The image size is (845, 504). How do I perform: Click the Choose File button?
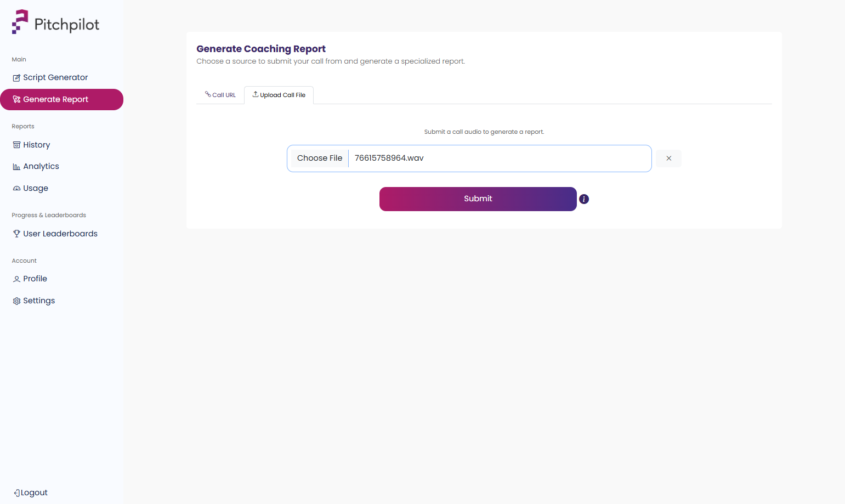pyautogui.click(x=320, y=158)
